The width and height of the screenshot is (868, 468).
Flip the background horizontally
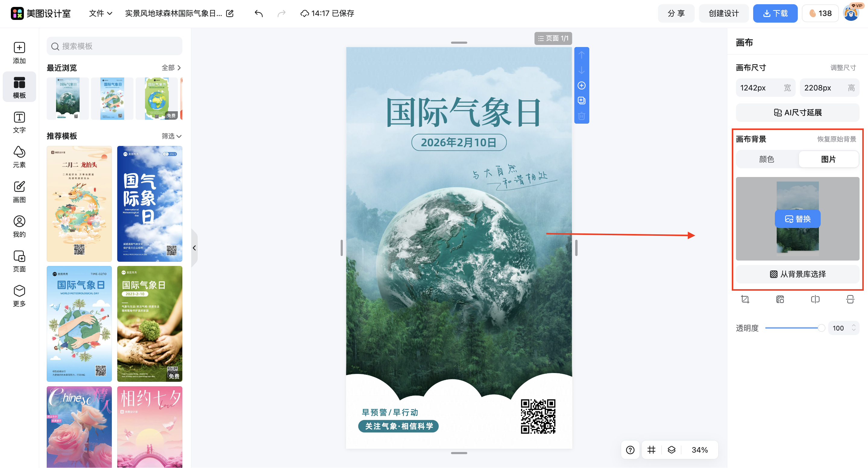[815, 299]
